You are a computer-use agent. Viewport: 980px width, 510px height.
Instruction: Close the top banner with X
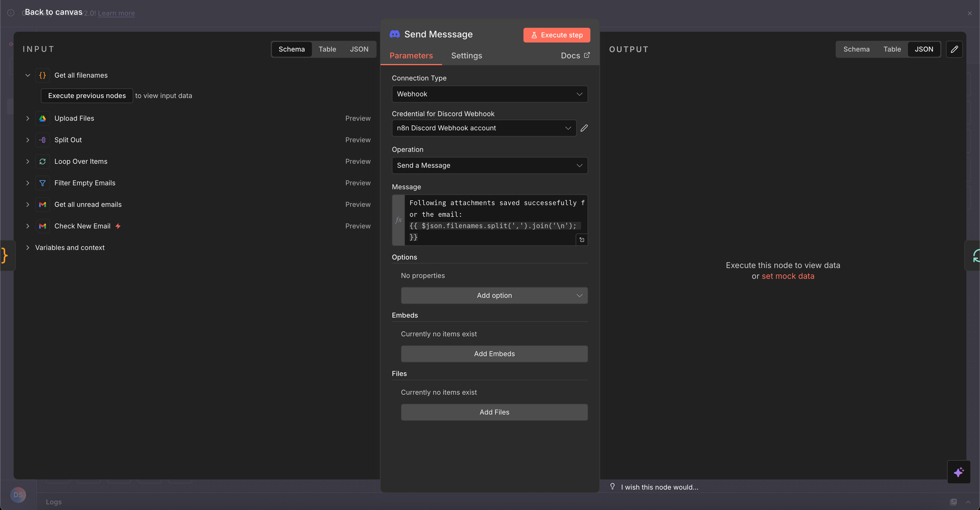pos(969,13)
